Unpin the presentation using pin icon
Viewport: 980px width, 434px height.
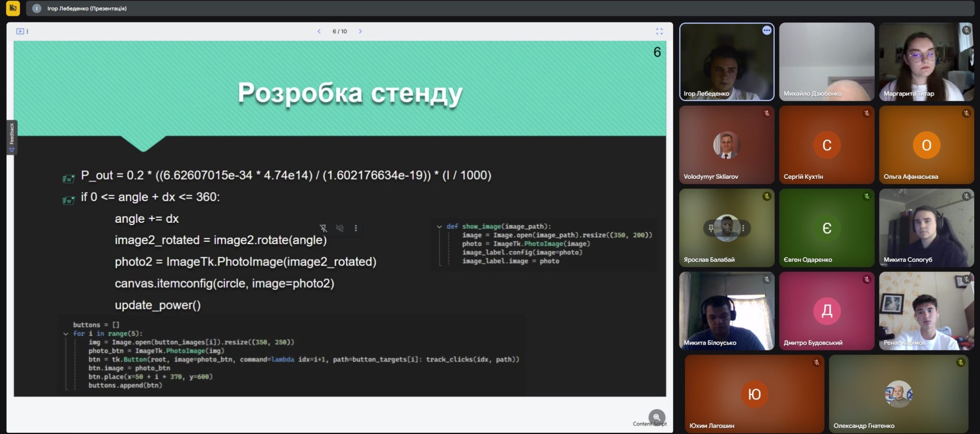pos(323,228)
